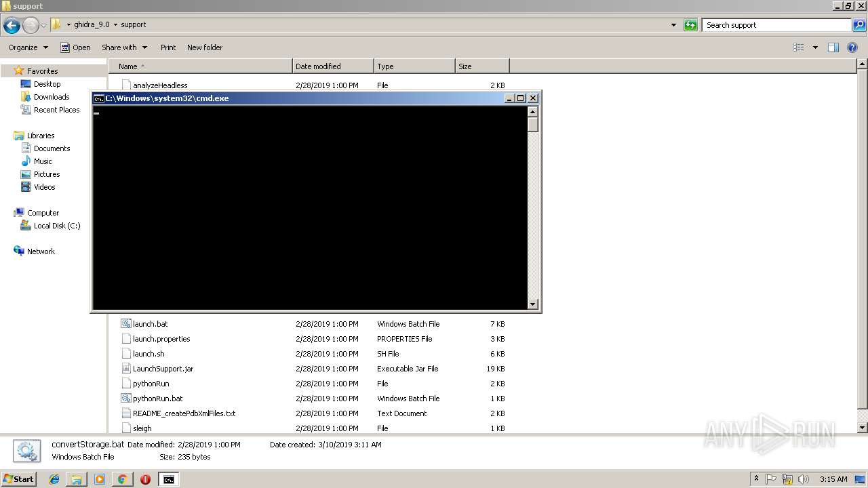Click the cmd.exe title bar system icon
The width and height of the screenshot is (868, 488).
click(98, 98)
